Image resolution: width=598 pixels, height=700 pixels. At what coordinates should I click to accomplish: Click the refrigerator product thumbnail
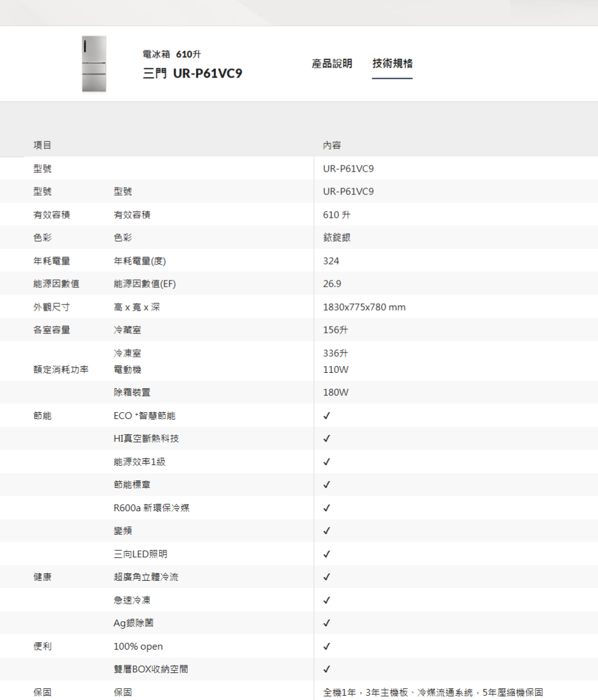tap(94, 64)
